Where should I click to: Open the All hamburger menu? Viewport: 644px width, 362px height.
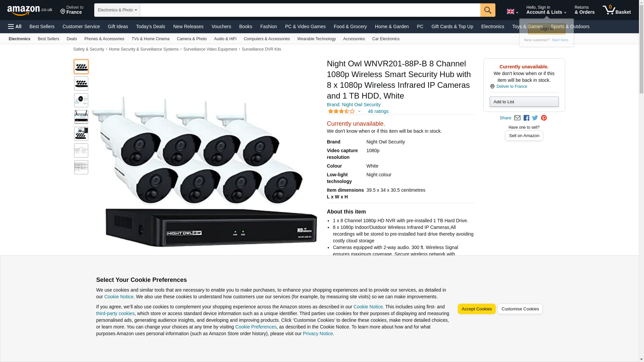[x=15, y=26]
